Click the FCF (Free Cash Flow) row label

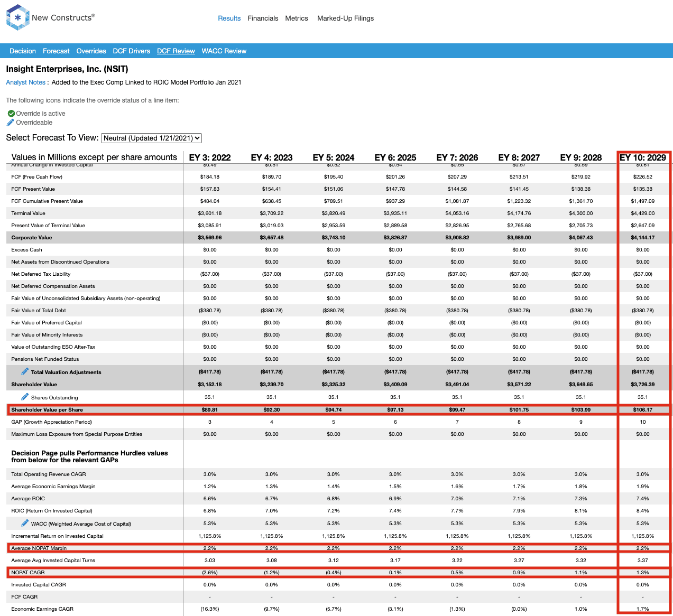click(37, 177)
